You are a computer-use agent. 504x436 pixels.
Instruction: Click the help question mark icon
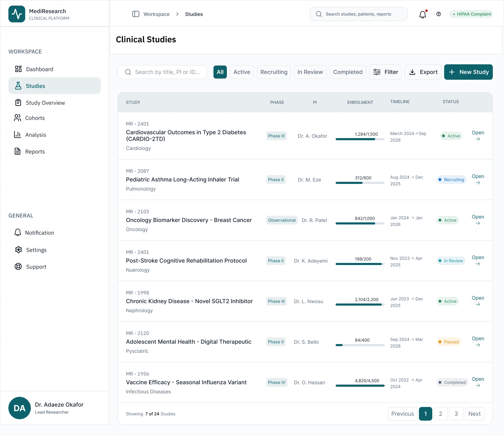click(439, 14)
